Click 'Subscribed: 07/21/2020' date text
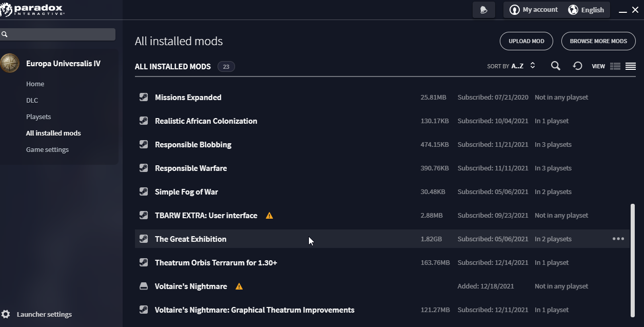 click(493, 97)
